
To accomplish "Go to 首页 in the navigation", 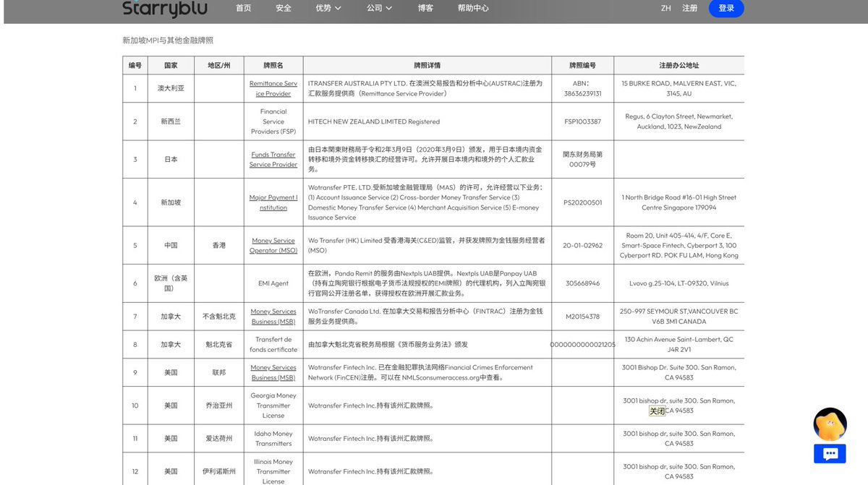I will (x=244, y=8).
